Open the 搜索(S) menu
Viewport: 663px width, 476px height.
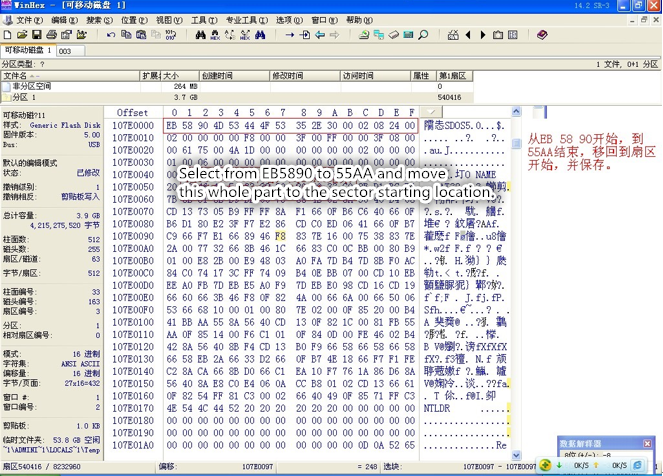(99, 20)
